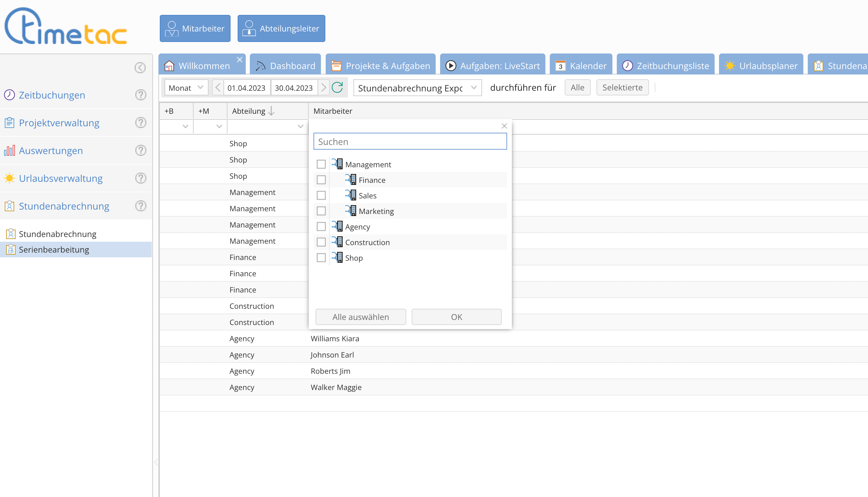Open the +B column filter dropdown

pos(185,126)
